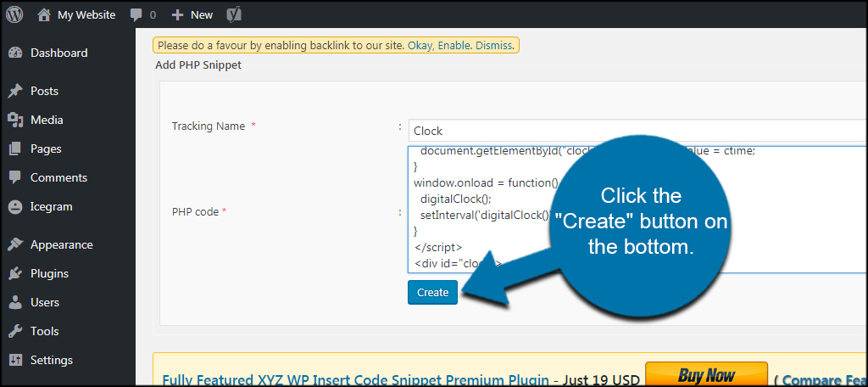Click the Plugins plug icon

(x=15, y=273)
